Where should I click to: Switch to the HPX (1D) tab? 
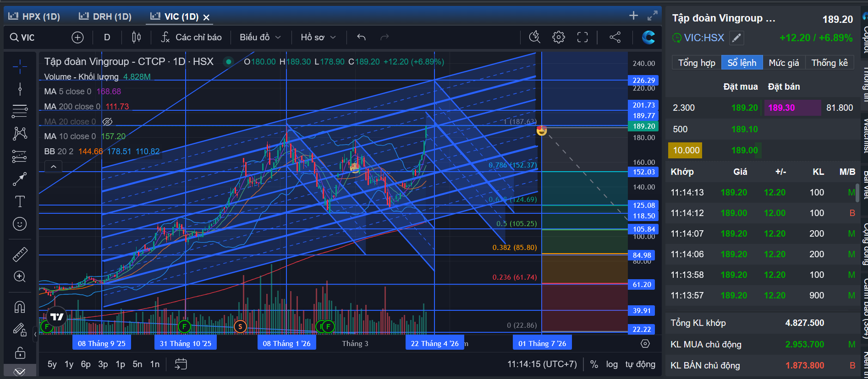tap(34, 16)
